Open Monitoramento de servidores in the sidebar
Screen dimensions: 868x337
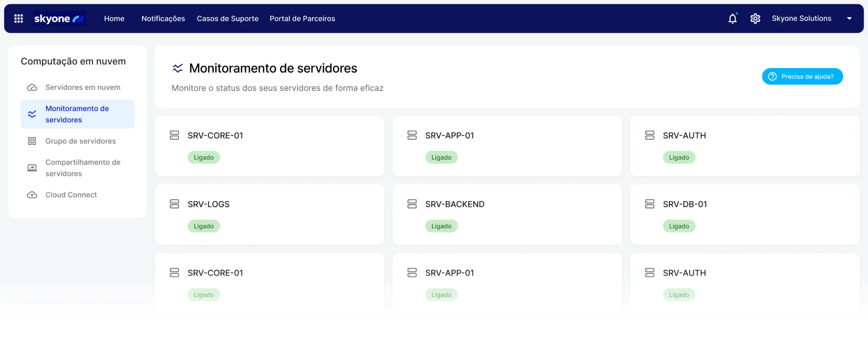[x=77, y=114]
